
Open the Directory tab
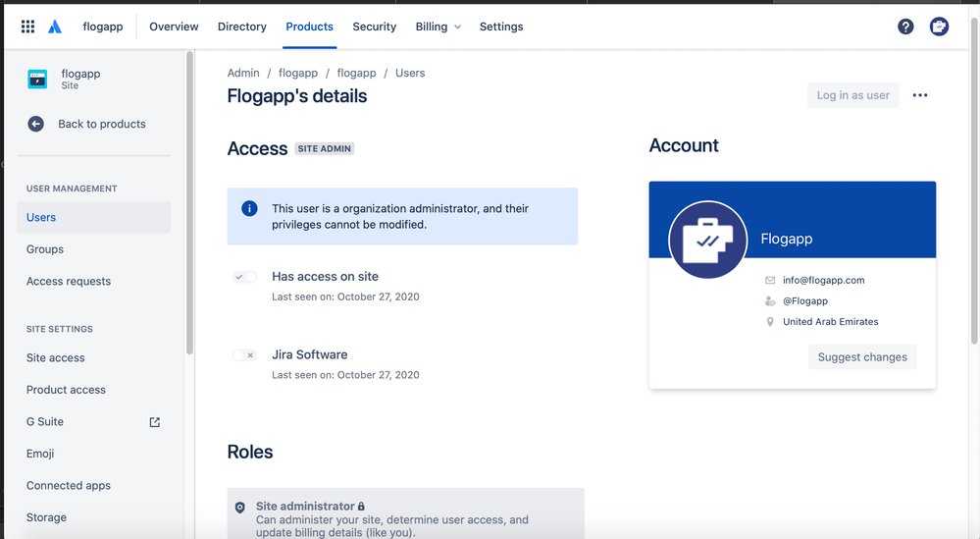[242, 27]
